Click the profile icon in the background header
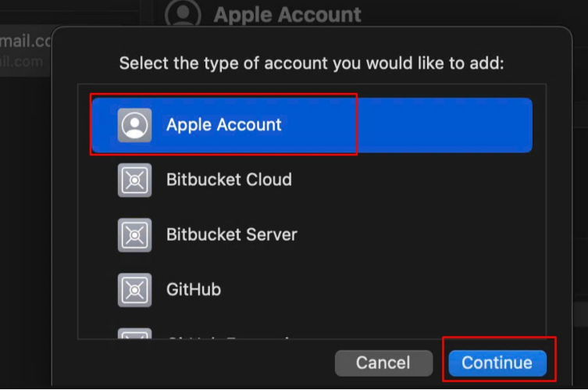The image size is (588, 390). pyautogui.click(x=184, y=14)
